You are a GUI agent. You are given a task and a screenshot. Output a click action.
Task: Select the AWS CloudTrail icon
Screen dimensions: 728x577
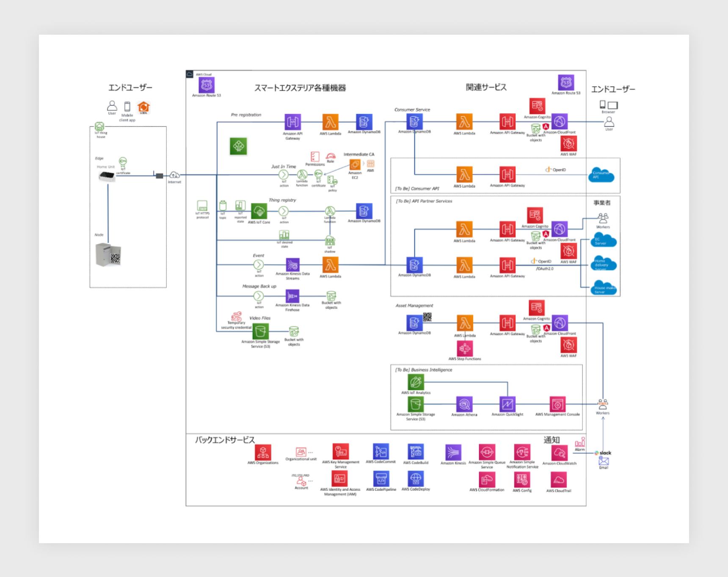click(x=559, y=480)
